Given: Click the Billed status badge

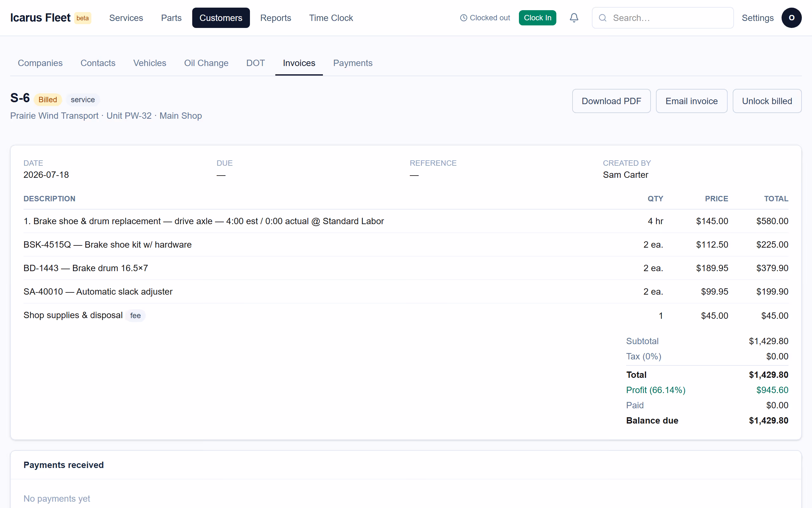Looking at the screenshot, I should coord(48,99).
